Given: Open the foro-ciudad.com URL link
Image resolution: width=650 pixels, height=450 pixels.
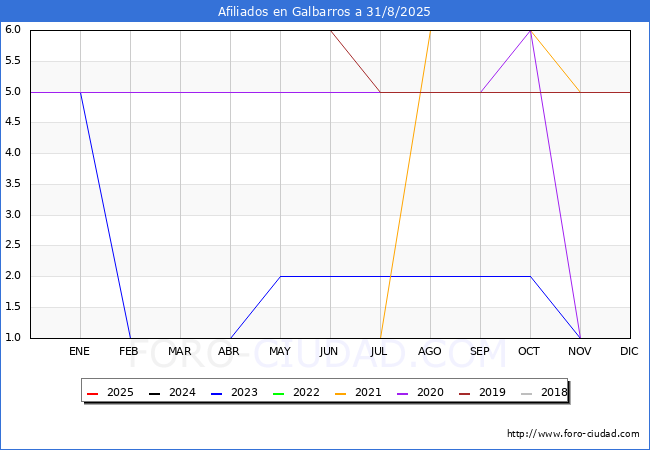Looking at the screenshot, I should coord(573,434).
